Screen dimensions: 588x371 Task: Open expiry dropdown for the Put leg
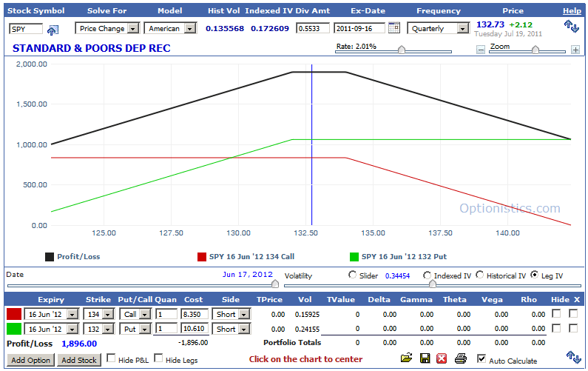(x=51, y=329)
